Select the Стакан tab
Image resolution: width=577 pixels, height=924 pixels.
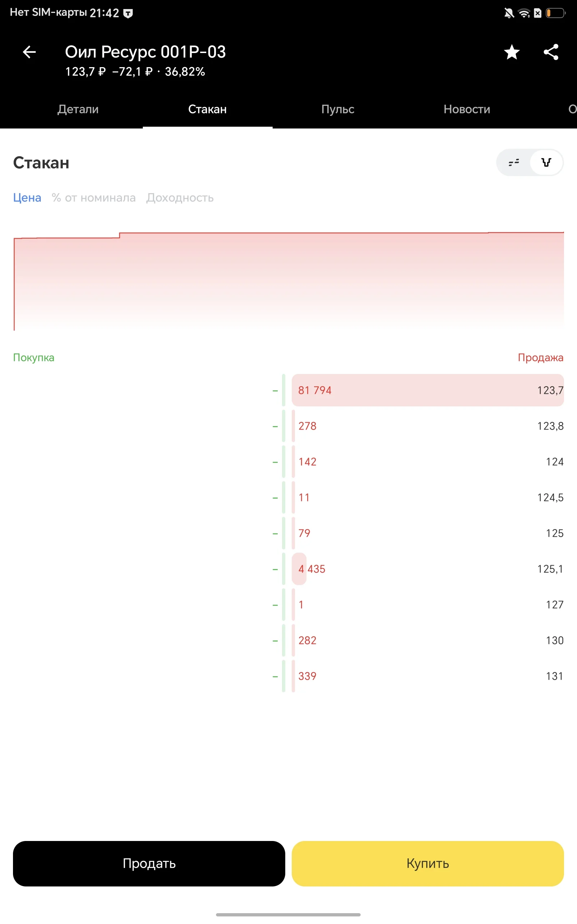click(x=208, y=109)
